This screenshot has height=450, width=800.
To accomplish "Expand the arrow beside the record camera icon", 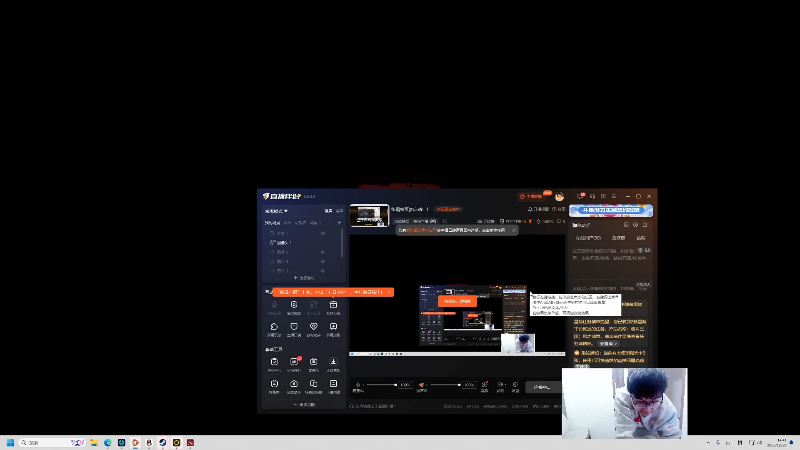I will pyautogui.click(x=505, y=385).
